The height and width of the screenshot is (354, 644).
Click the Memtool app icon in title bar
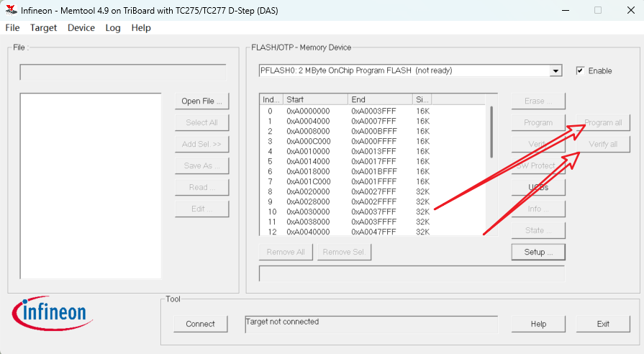click(x=12, y=10)
